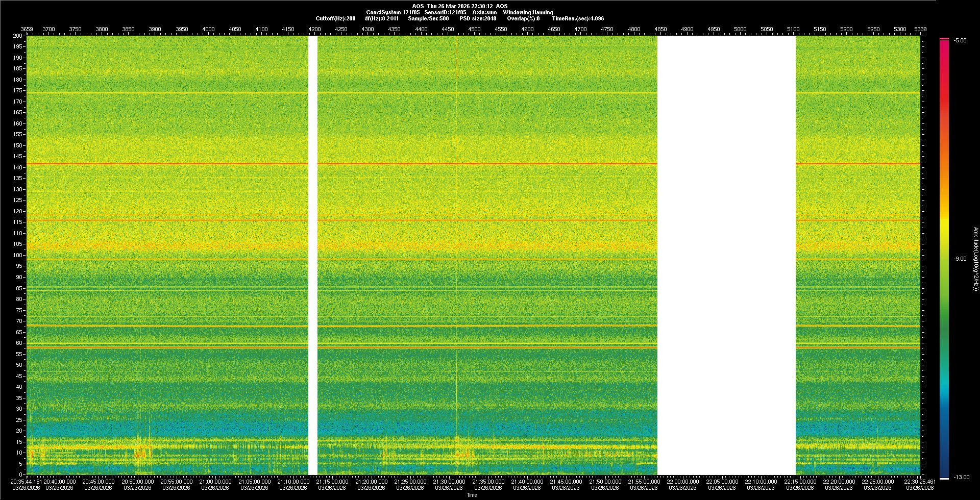
Task: Click the Windowing:Hanning header text
Action: click(528, 12)
